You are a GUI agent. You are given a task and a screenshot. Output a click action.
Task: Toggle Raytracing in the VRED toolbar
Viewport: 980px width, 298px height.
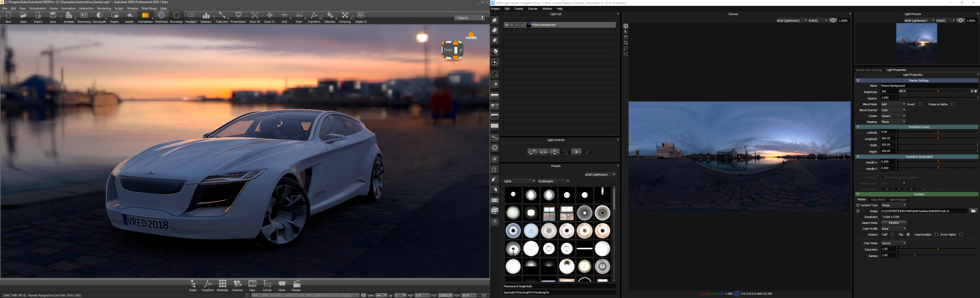[x=84, y=17]
